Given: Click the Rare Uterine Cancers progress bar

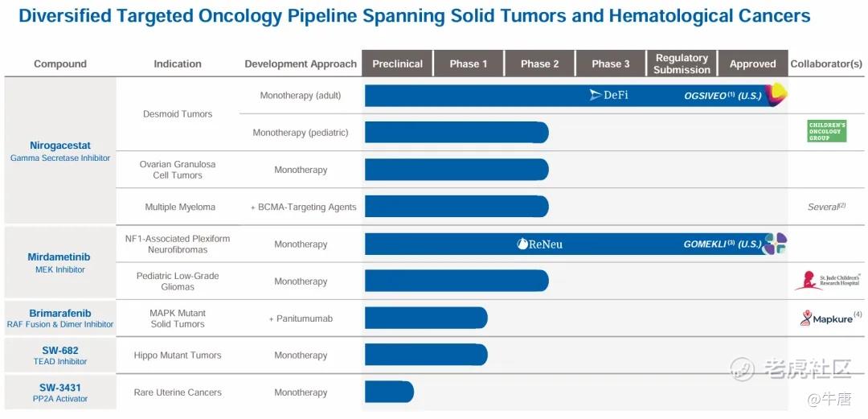Looking at the screenshot, I should [389, 392].
